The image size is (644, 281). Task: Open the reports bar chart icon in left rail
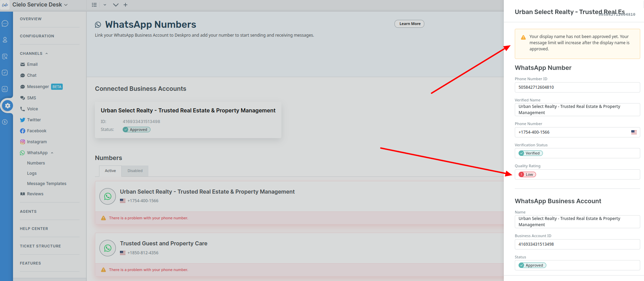point(5,89)
